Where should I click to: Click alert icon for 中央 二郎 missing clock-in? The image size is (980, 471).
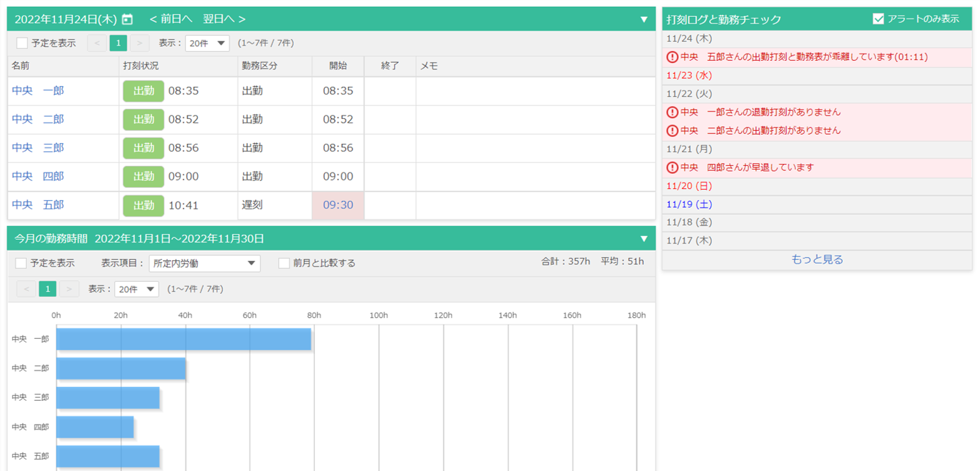pos(673,131)
